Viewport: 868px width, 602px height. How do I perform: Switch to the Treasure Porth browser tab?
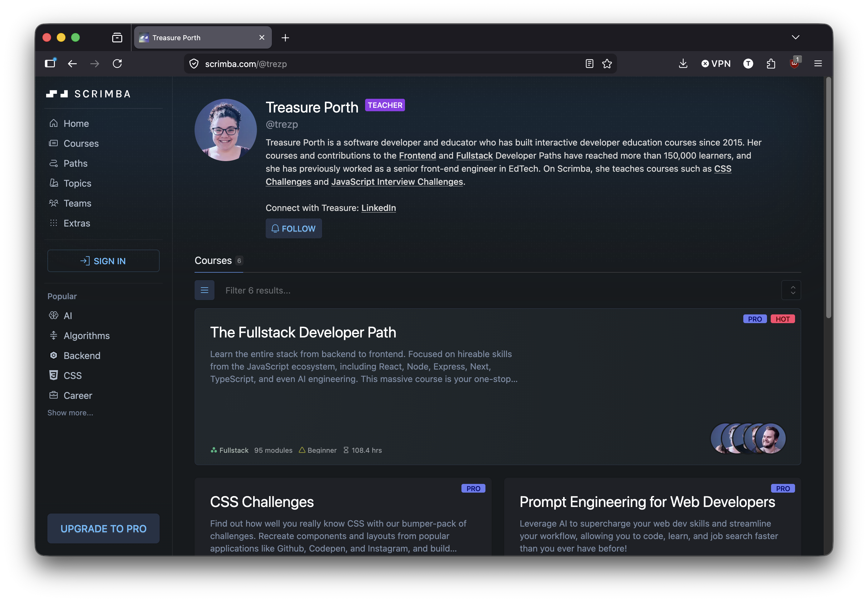click(x=203, y=37)
